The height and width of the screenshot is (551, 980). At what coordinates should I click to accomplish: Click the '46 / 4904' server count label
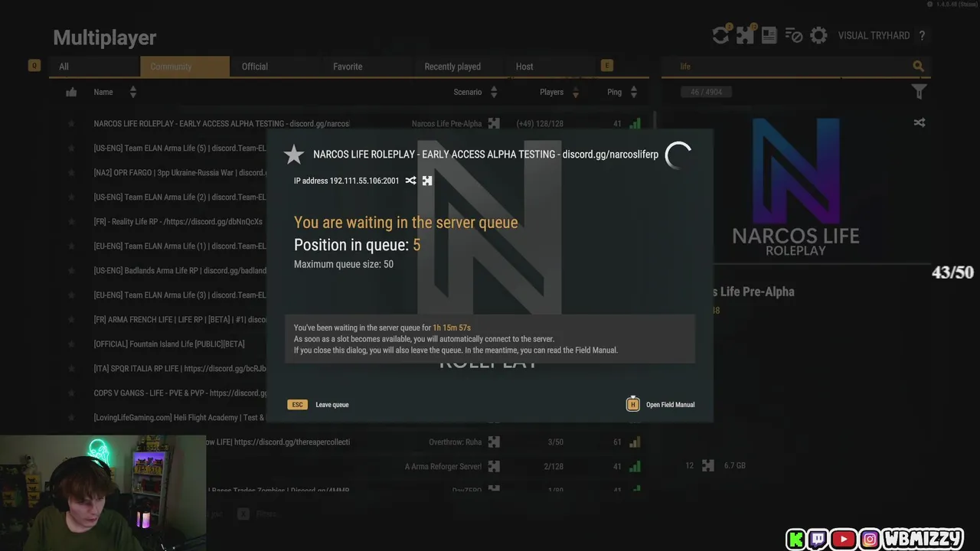coord(706,92)
